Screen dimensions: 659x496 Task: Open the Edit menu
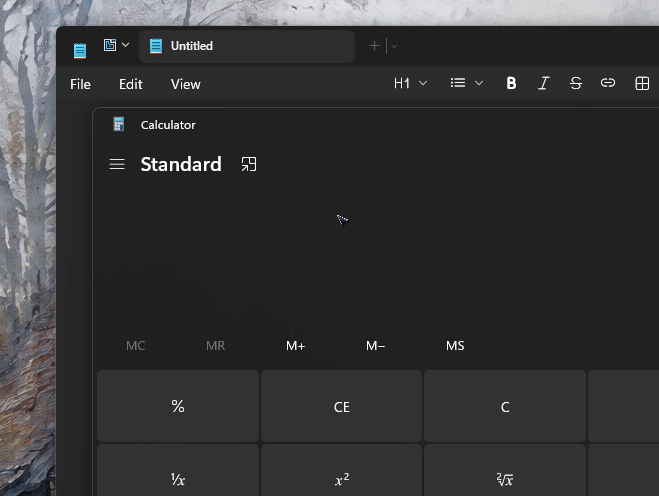pos(131,84)
